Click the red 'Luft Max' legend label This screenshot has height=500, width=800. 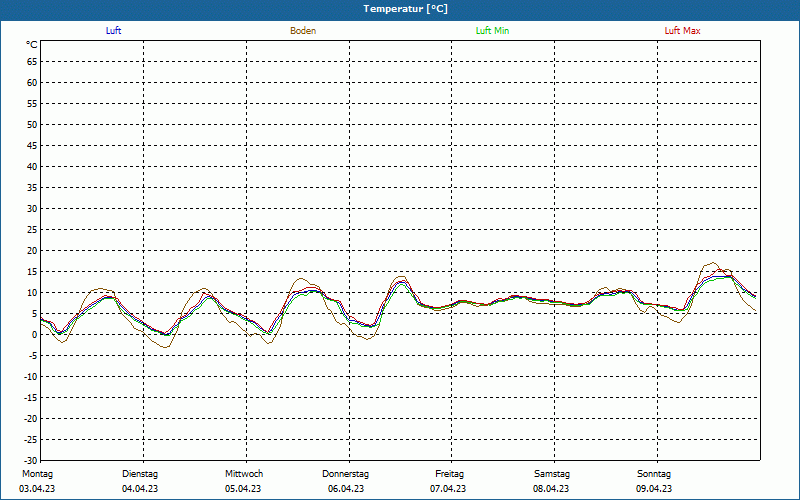pos(682,31)
